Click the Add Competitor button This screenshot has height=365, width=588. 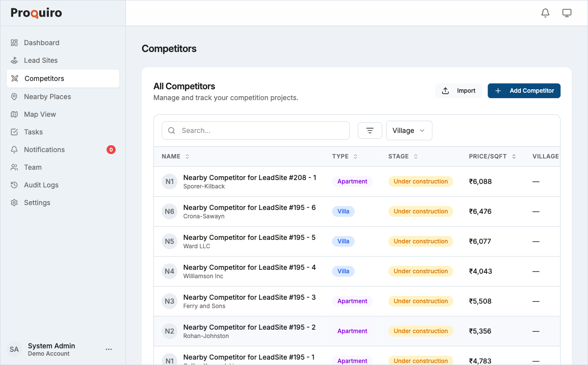pyautogui.click(x=524, y=91)
